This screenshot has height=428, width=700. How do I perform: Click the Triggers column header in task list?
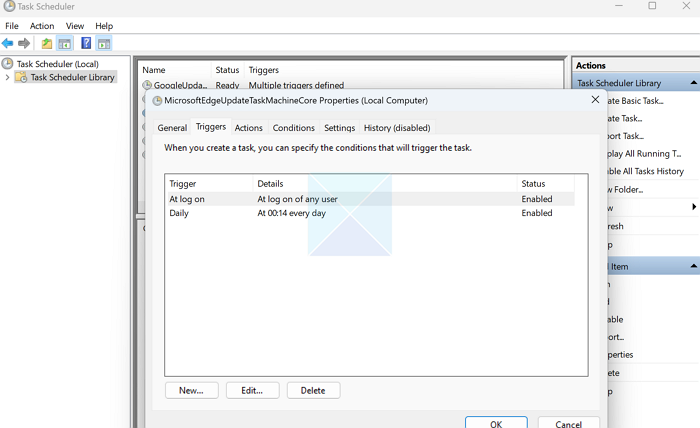tap(263, 70)
